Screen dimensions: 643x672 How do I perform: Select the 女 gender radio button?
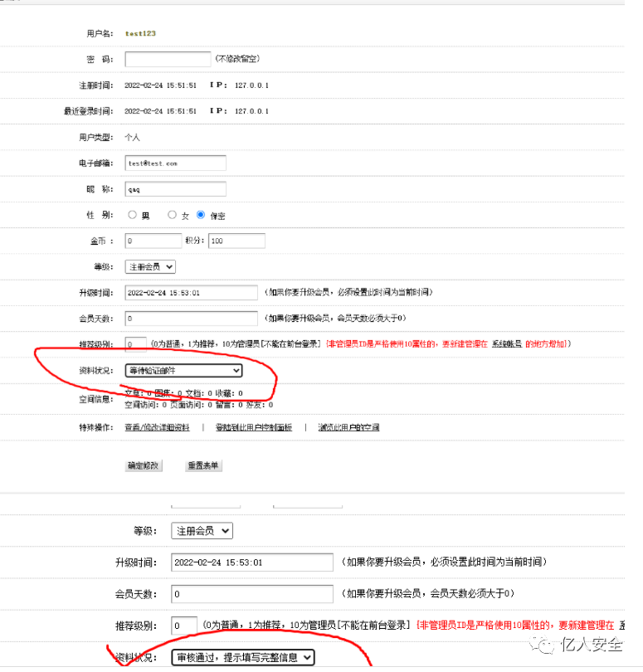point(172,215)
